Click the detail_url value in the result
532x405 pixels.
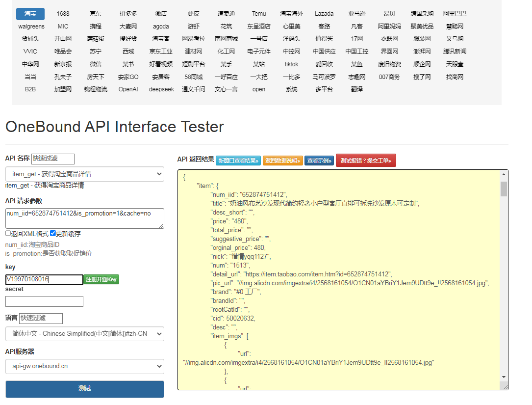click(x=318, y=274)
